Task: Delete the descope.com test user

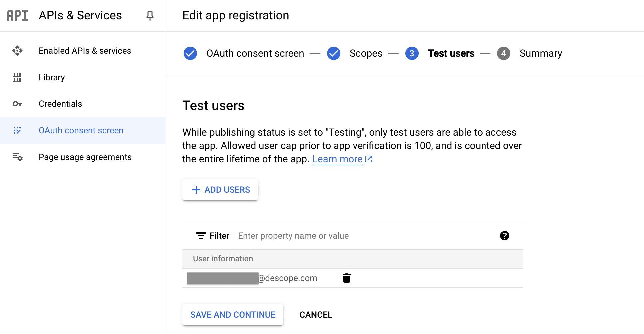Action: pos(346,278)
